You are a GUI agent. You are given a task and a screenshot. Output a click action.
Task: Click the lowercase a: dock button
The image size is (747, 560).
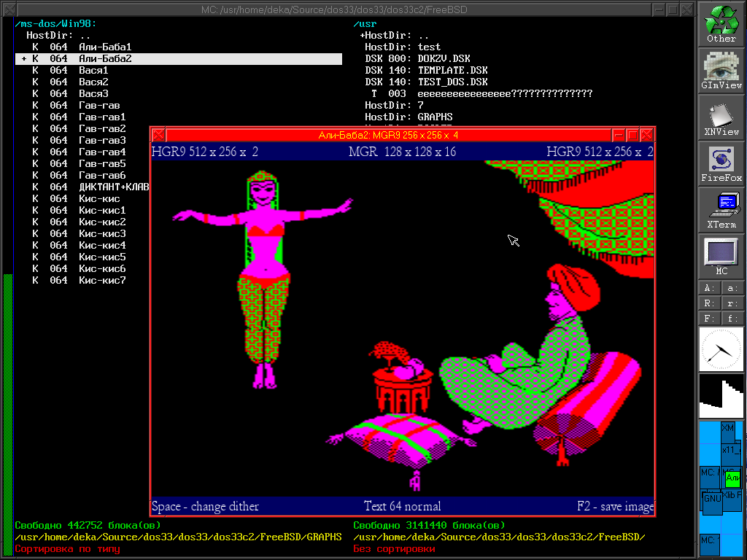[732, 288]
